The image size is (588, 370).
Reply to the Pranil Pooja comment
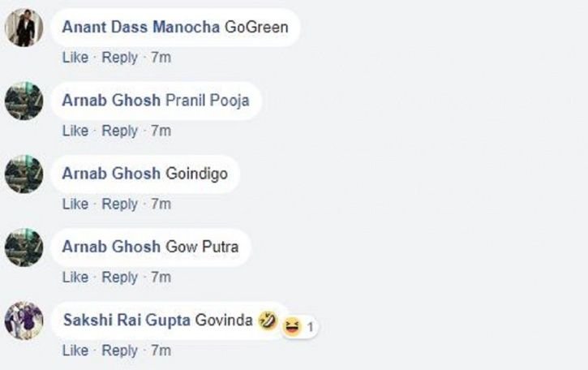[119, 131]
